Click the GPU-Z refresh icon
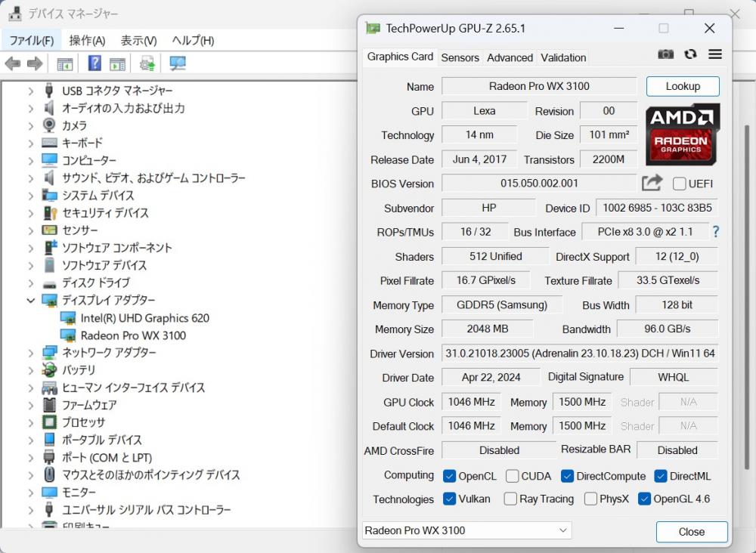The height and width of the screenshot is (553, 756). click(x=690, y=54)
